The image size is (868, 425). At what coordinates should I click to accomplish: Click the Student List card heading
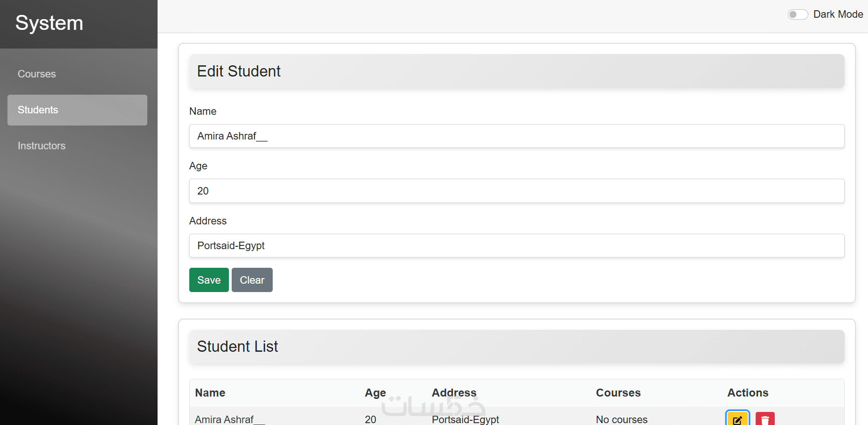[x=237, y=347]
